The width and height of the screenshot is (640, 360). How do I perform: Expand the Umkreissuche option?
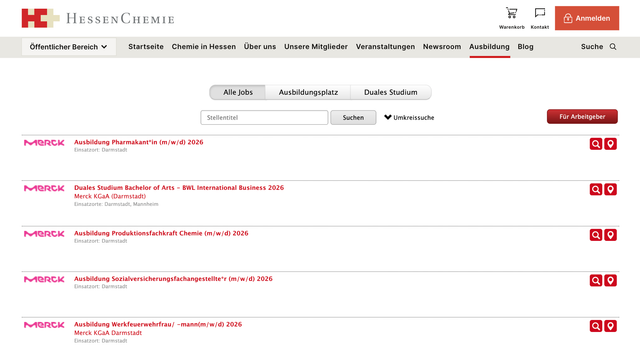409,118
